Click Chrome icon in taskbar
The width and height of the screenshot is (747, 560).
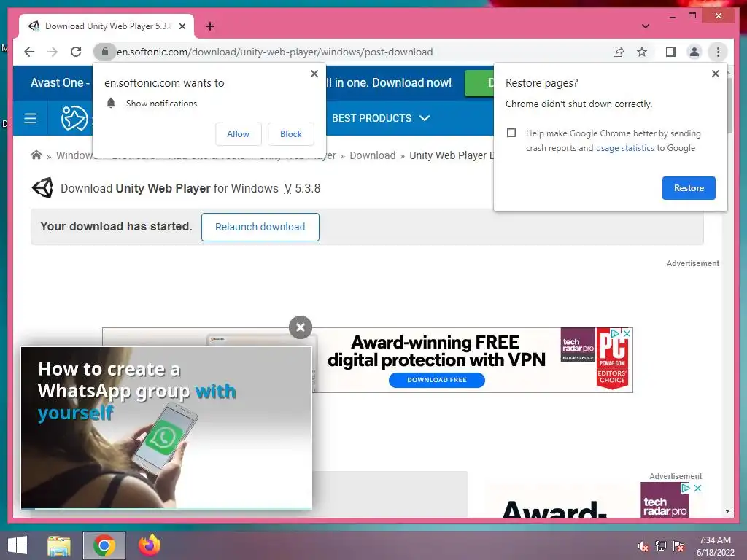tap(104, 545)
